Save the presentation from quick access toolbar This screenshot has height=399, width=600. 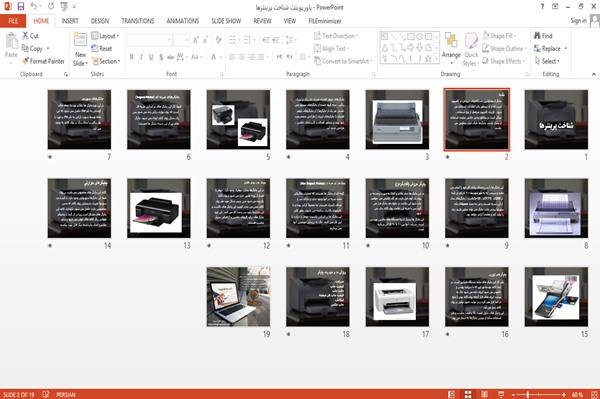pyautogui.click(x=21, y=7)
